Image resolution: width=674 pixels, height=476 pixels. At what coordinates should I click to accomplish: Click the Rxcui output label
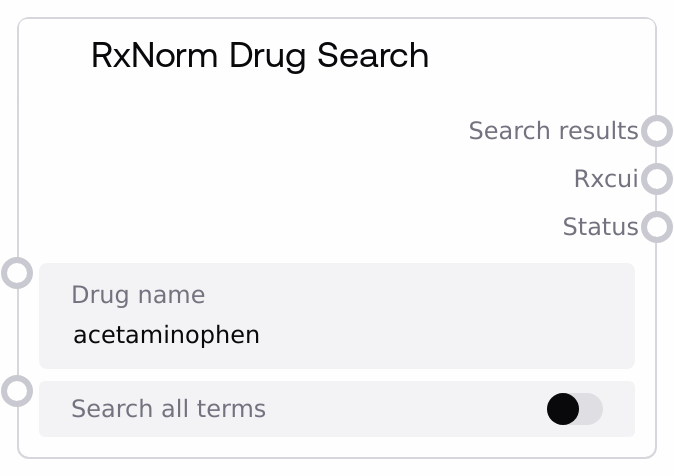[x=605, y=179]
